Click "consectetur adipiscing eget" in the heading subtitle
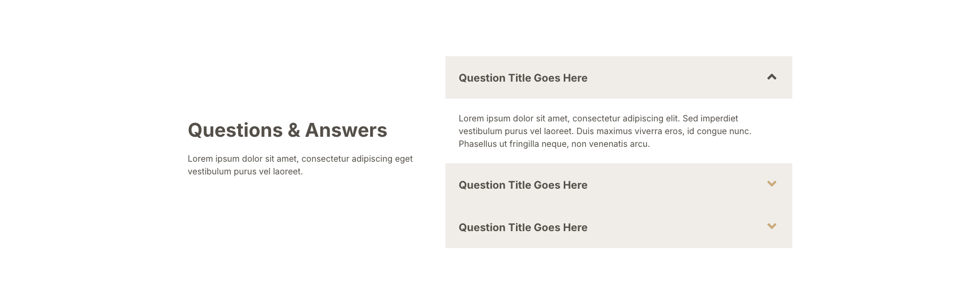980x299 pixels. tap(356, 159)
